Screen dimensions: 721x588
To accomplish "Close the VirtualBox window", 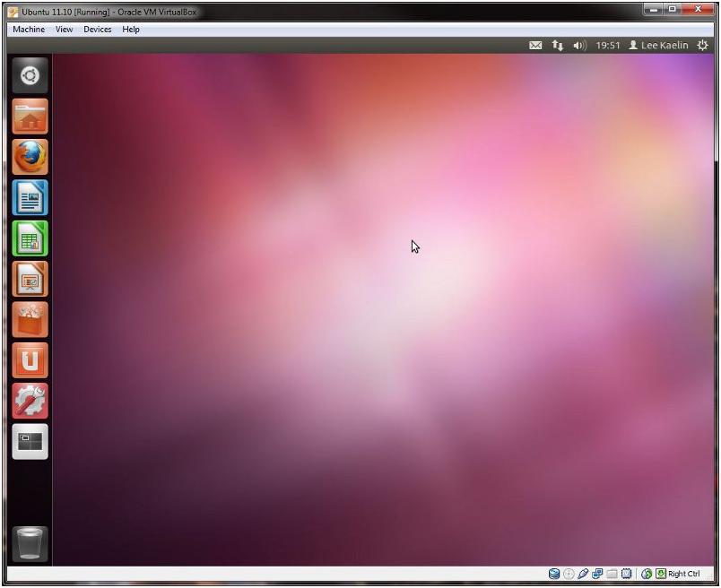I will tap(698, 9).
